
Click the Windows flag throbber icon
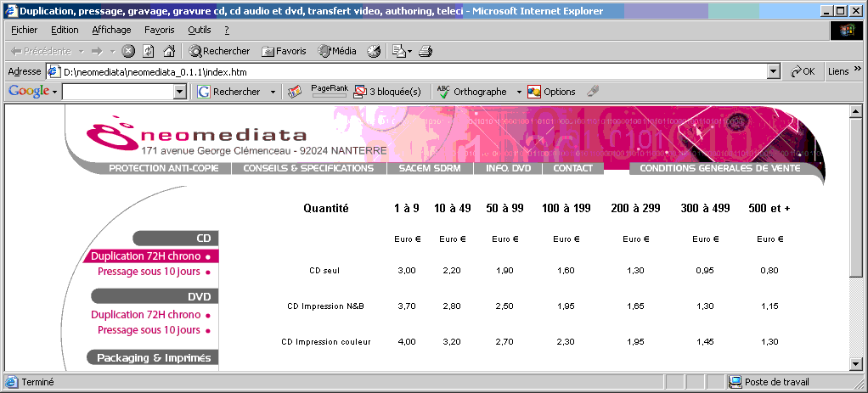tap(847, 31)
